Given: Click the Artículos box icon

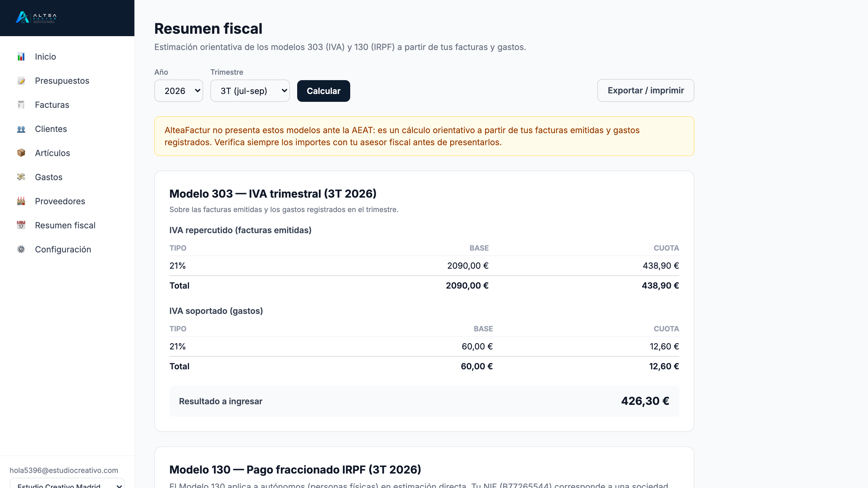Looking at the screenshot, I should coord(21,153).
